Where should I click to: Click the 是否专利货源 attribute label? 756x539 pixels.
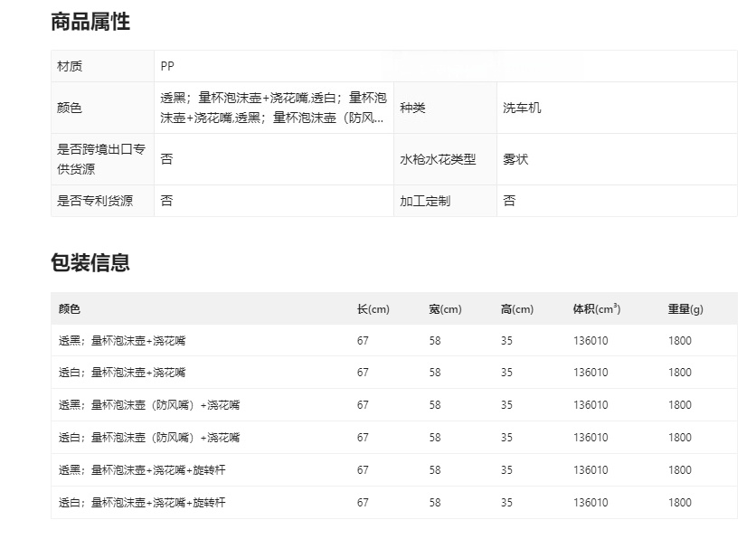[x=95, y=201]
